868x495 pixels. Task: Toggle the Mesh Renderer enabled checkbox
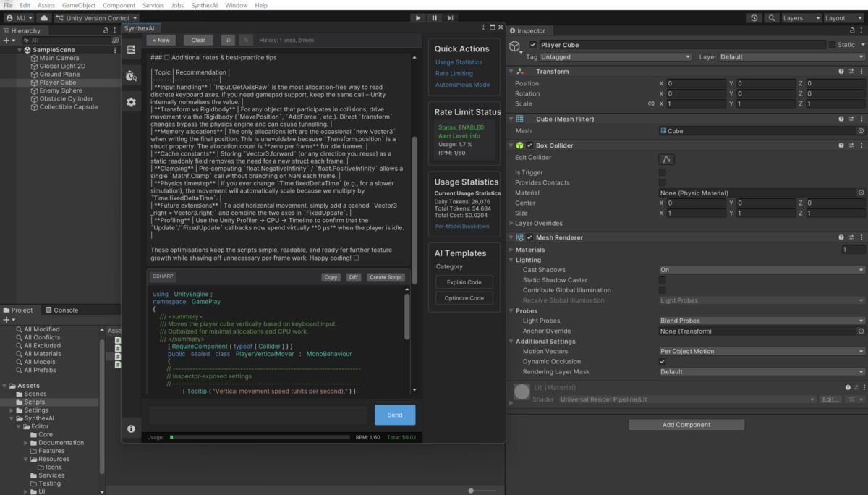click(x=529, y=237)
